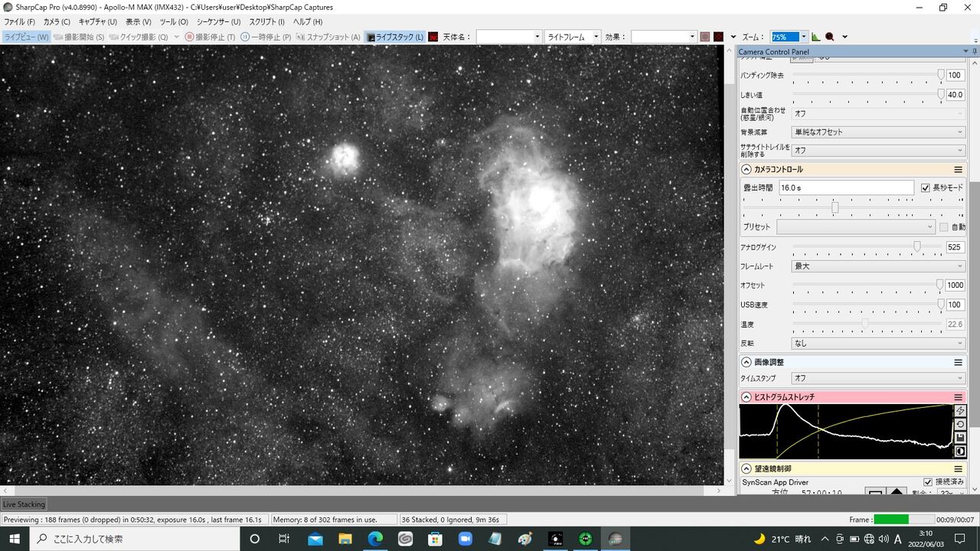Open the hamburger menu of 画像調整 section
980x551 pixels.
[958, 362]
